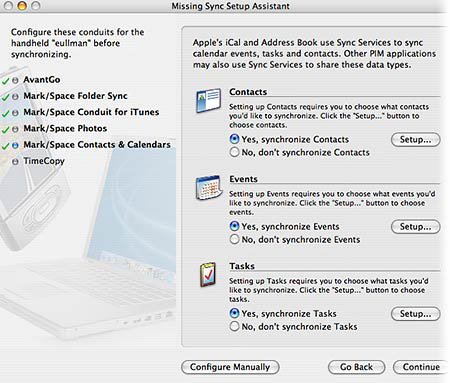The width and height of the screenshot is (450, 383).
Task: Click the yellow minimize window button
Action: click(x=22, y=6)
